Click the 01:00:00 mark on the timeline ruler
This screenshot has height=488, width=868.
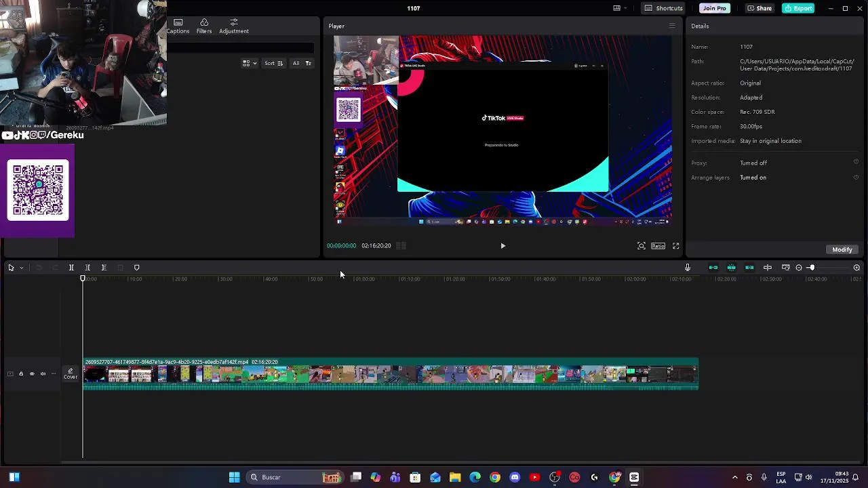[x=364, y=279]
